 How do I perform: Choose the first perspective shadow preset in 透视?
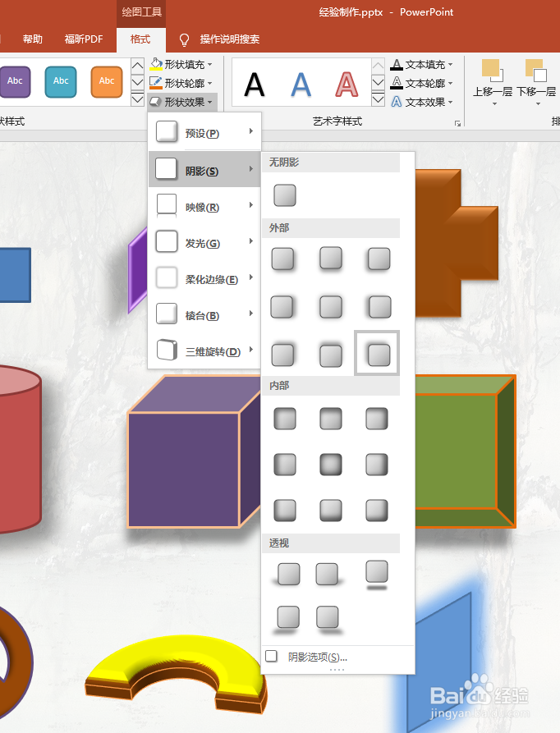pos(287,575)
